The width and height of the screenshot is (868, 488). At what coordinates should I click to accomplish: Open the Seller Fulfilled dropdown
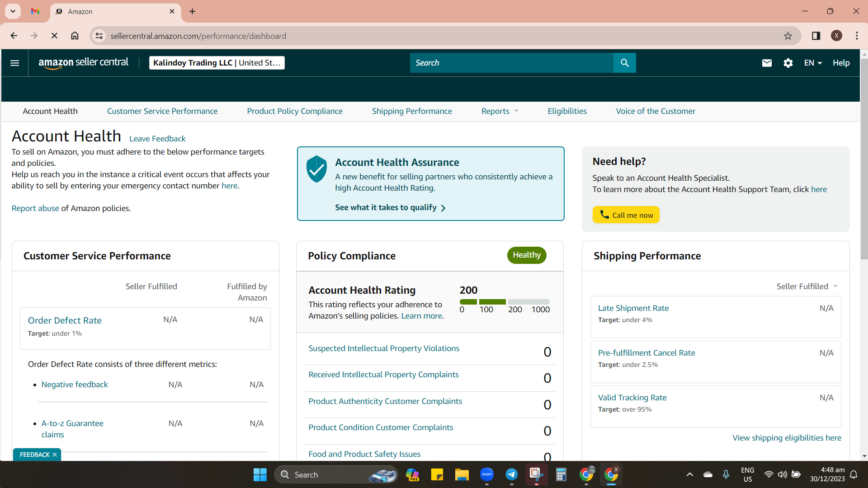click(807, 286)
